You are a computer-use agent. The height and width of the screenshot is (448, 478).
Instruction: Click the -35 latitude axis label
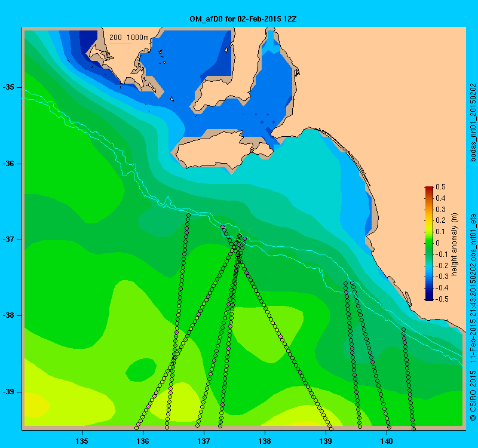8,87
